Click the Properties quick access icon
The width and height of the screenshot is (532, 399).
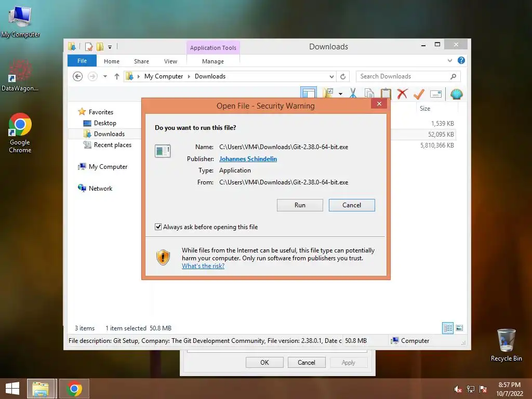point(89,47)
